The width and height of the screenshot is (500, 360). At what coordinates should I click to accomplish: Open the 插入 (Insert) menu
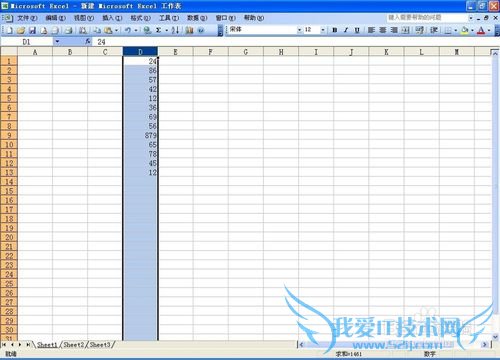(x=112, y=18)
